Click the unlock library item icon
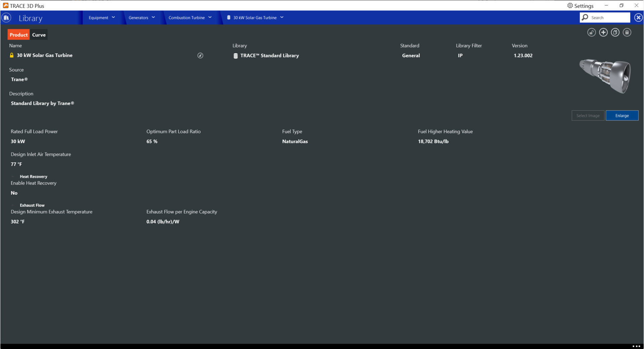 click(x=592, y=33)
